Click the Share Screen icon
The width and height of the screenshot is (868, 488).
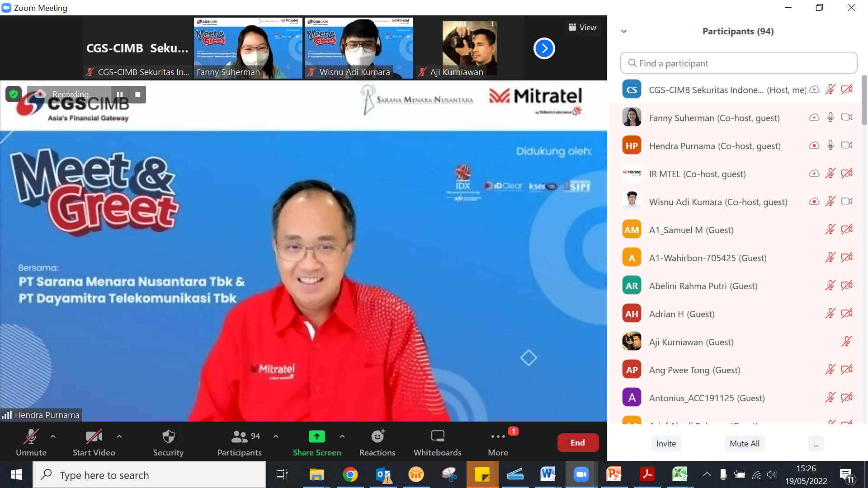pos(316,436)
